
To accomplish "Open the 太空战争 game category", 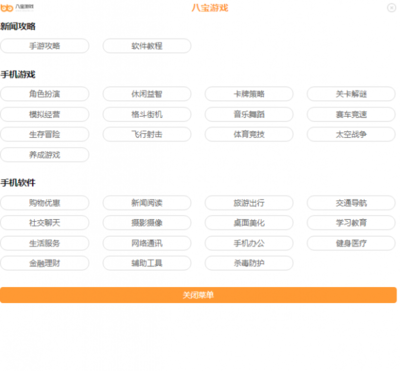I will 351,134.
